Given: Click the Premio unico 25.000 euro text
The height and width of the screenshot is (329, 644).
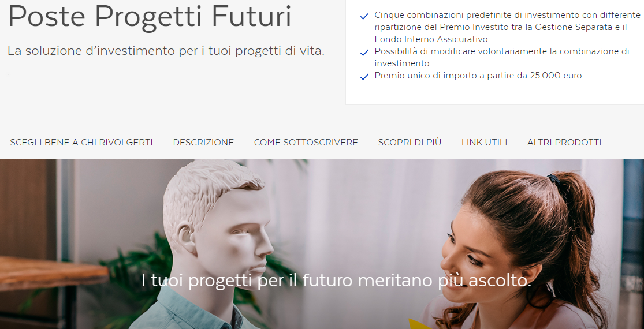Looking at the screenshot, I should (x=478, y=76).
